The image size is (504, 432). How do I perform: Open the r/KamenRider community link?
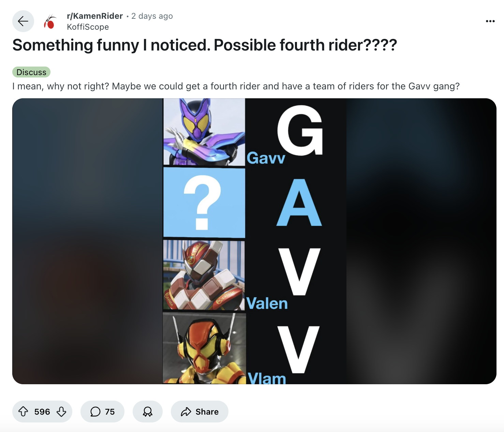pos(95,16)
